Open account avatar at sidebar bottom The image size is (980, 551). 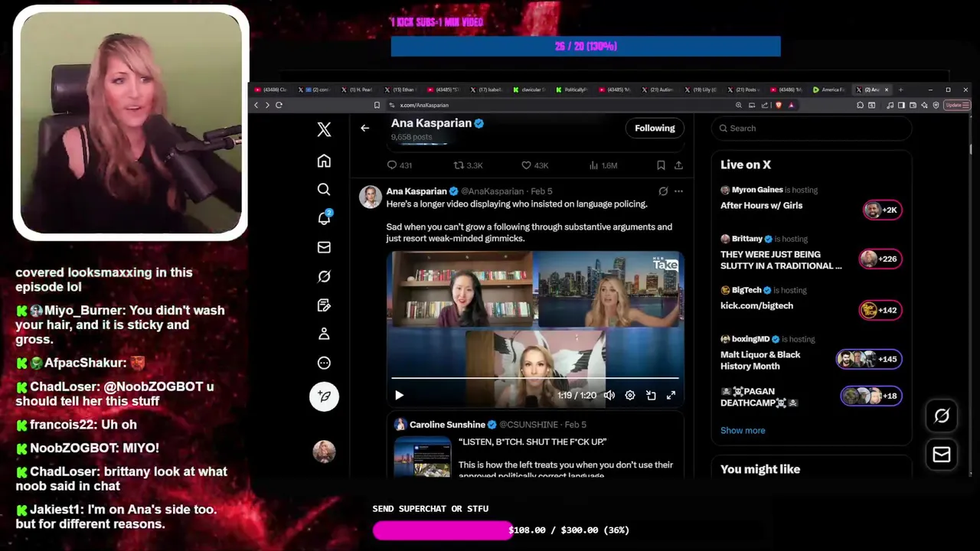pos(324,452)
